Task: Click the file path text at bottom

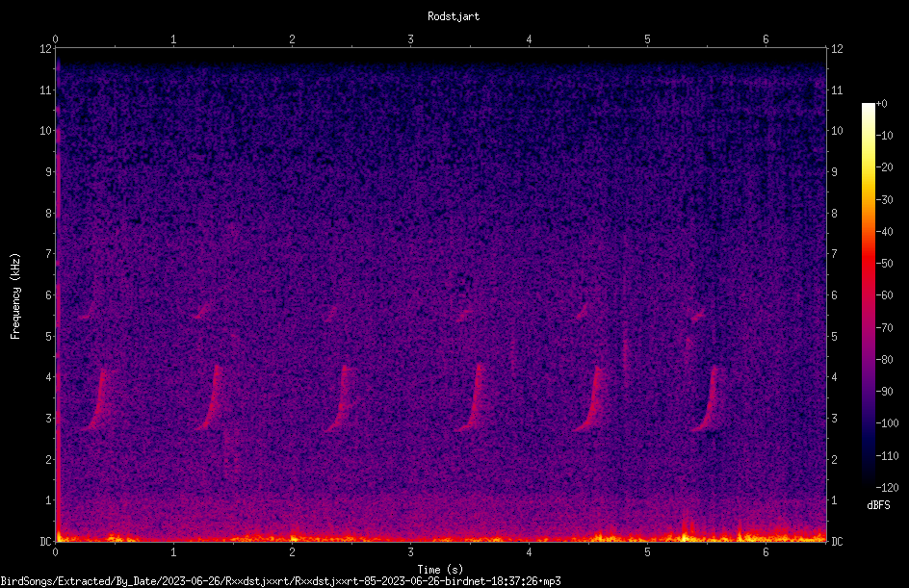Action: [x=280, y=581]
